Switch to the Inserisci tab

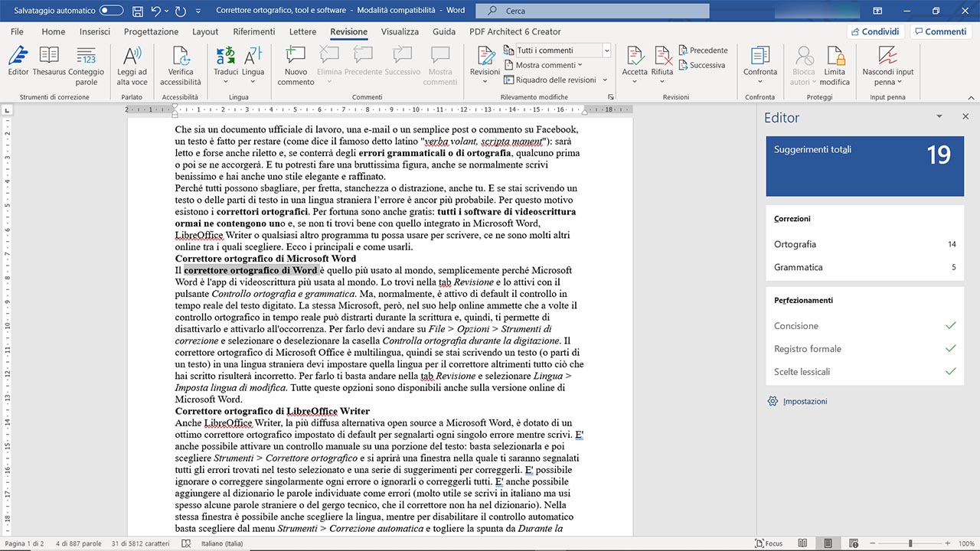[x=95, y=31]
